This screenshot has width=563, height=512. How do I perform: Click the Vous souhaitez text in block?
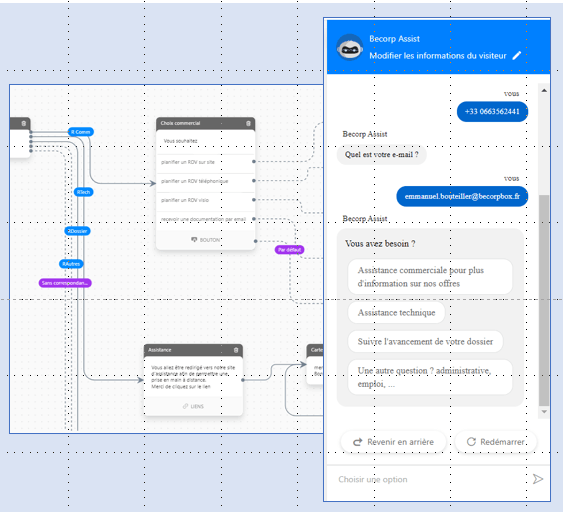click(180, 141)
